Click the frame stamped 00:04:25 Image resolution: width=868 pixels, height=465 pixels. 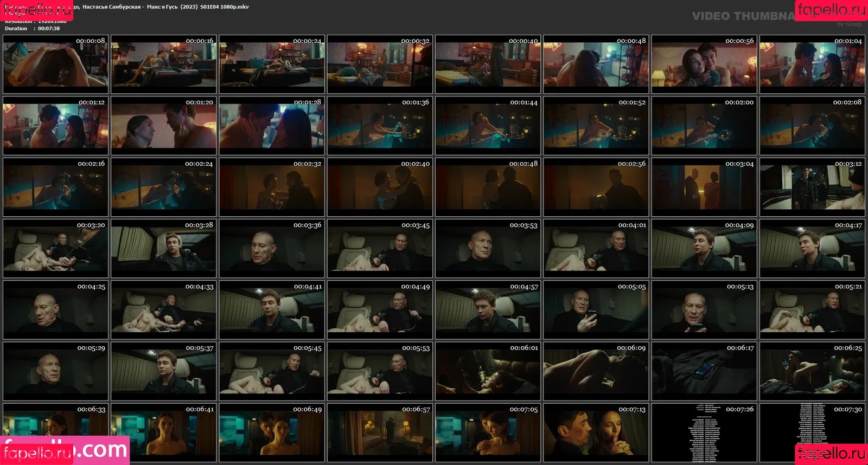point(55,310)
